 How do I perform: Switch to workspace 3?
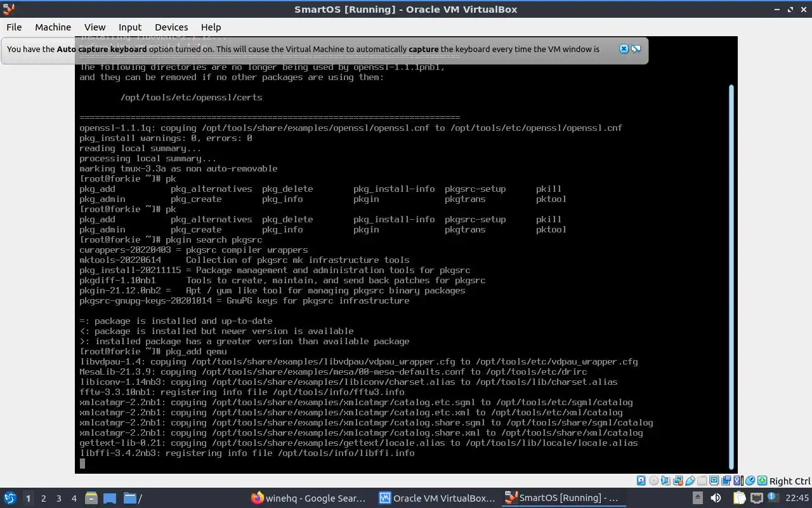(58, 498)
